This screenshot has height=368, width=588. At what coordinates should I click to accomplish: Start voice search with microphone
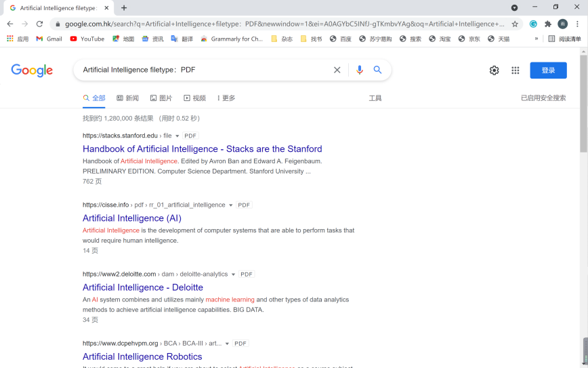pos(359,70)
